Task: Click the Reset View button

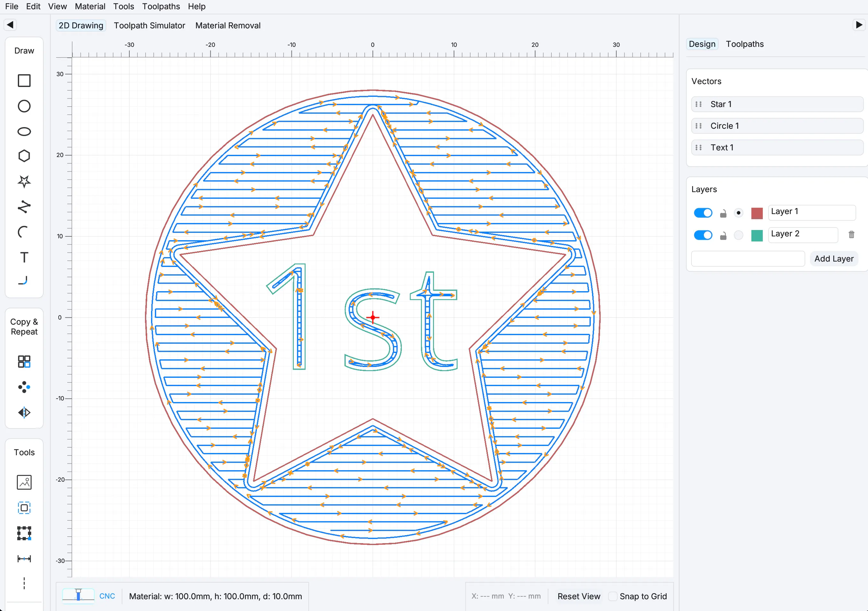Action: click(x=579, y=596)
